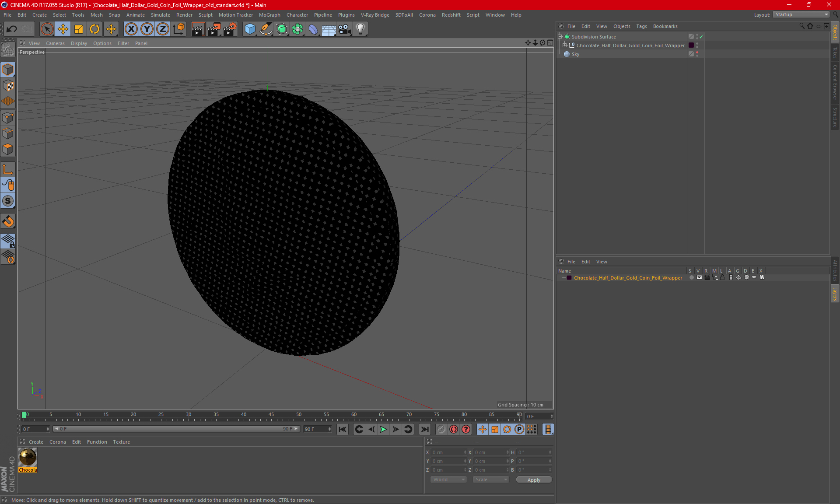Switch to Content Browser side tab
The height and width of the screenshot is (504, 840).
pyautogui.click(x=835, y=82)
